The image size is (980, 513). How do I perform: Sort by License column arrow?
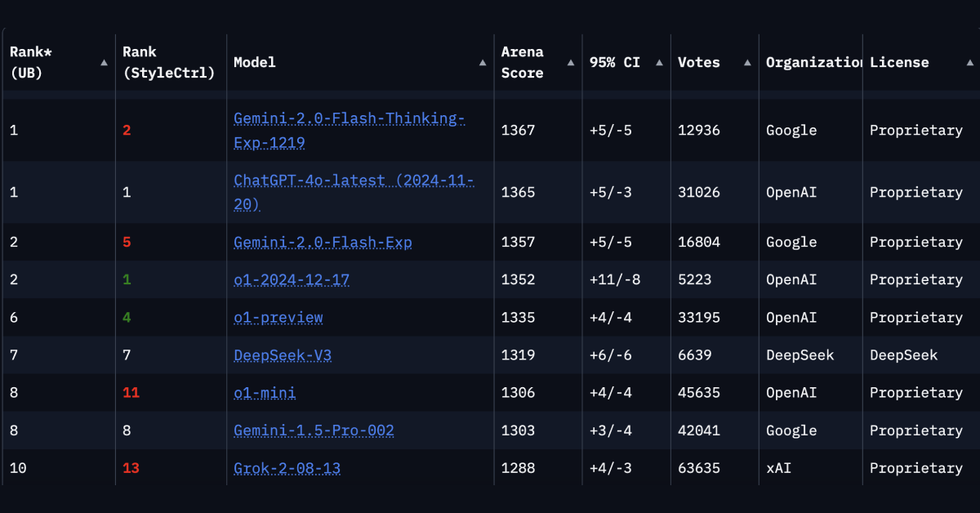click(x=969, y=62)
